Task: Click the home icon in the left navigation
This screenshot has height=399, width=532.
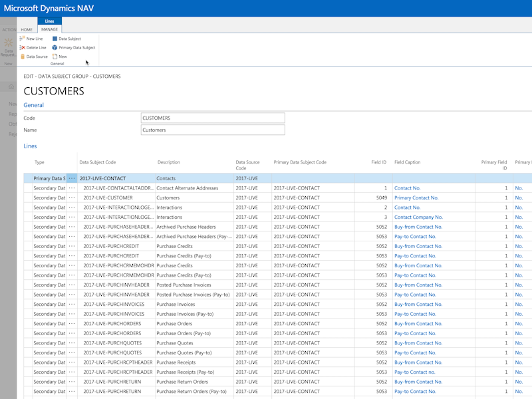Action: click(x=11, y=86)
